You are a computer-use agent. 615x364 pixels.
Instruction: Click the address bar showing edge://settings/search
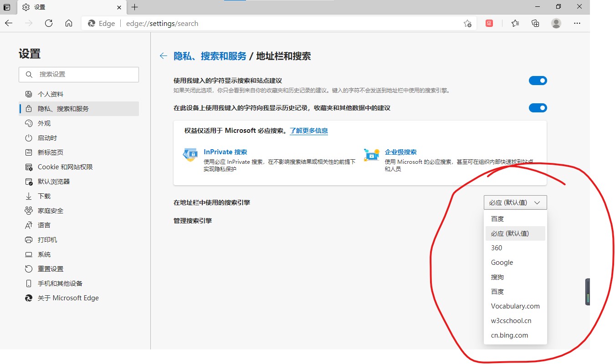[x=278, y=24]
